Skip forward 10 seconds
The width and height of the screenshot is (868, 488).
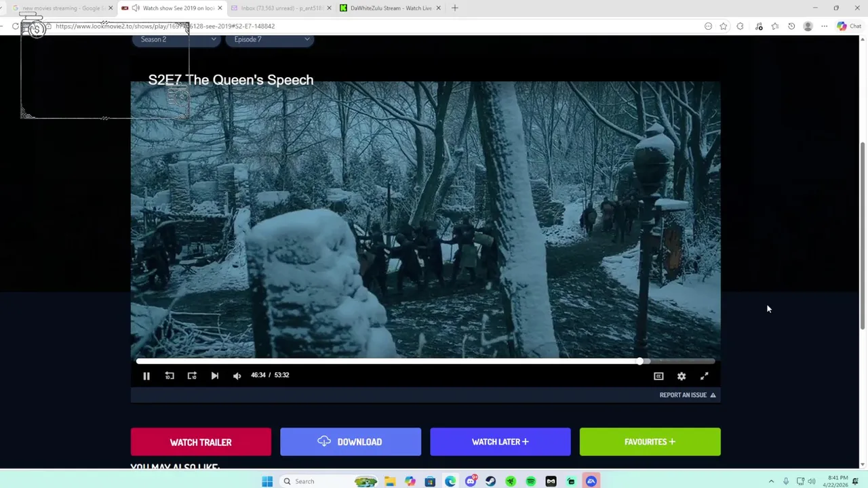click(192, 375)
